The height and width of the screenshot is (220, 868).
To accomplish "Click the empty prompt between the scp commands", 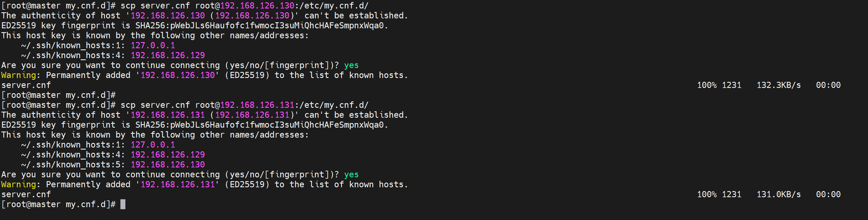I will [59, 95].
